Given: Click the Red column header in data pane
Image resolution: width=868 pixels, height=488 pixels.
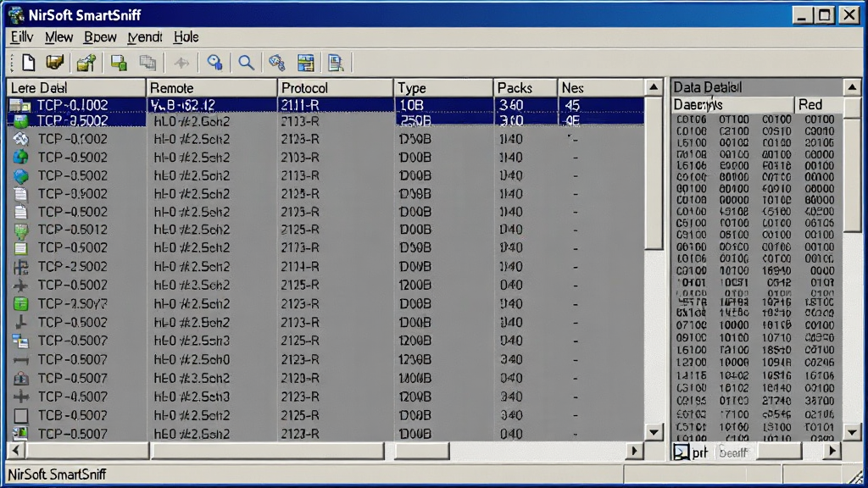Looking at the screenshot, I should pyautogui.click(x=819, y=104).
